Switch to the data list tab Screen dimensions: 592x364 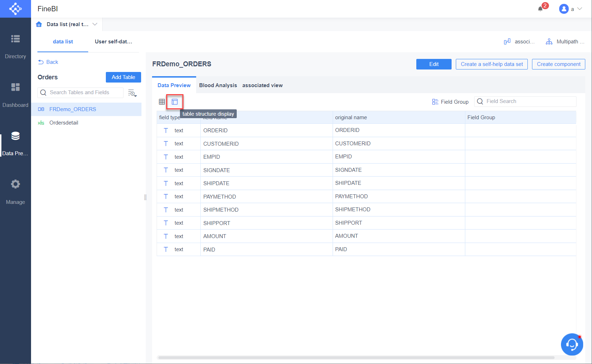pos(63,42)
